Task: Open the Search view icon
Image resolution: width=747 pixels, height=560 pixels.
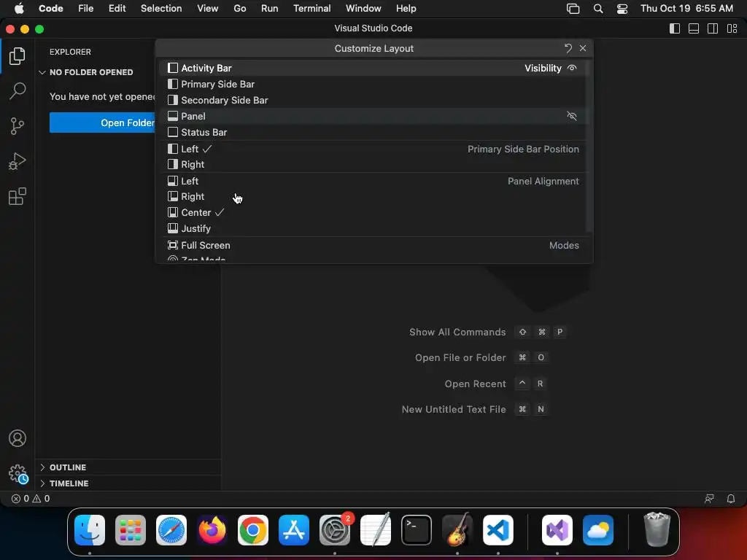Action: pyautogui.click(x=18, y=90)
